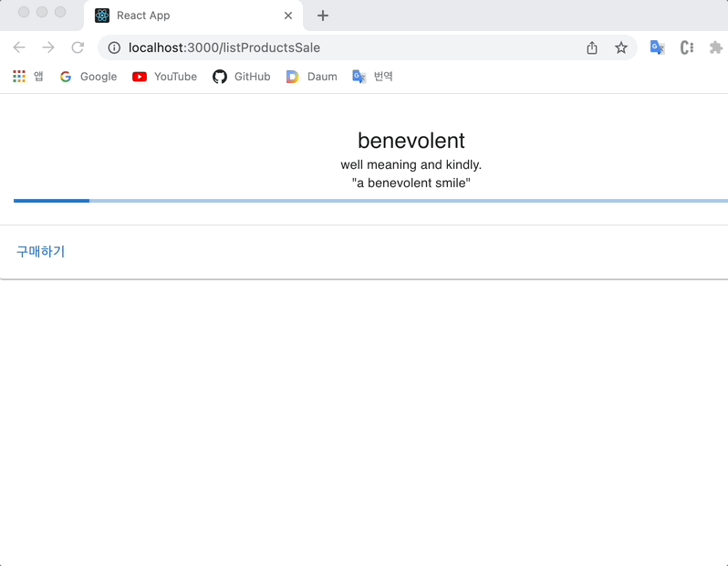The image size is (728, 566).
Task: Close the React App tab
Action: [288, 16]
